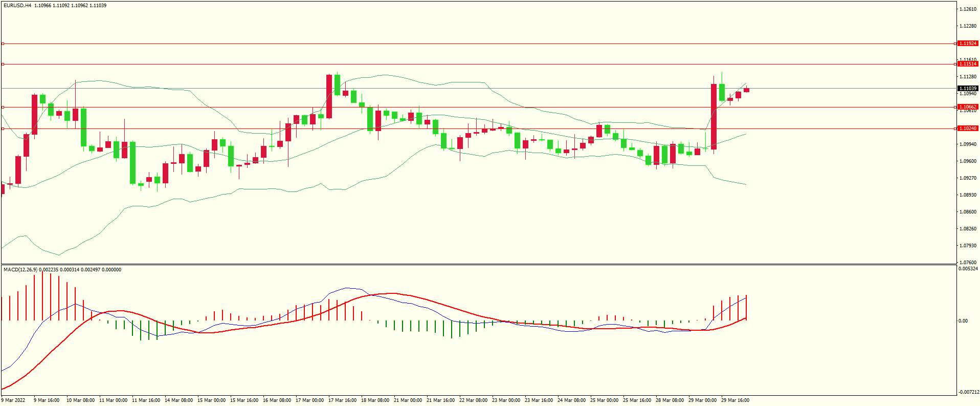
Task: Click the MACD scale value -0.007212
Action: [968, 392]
